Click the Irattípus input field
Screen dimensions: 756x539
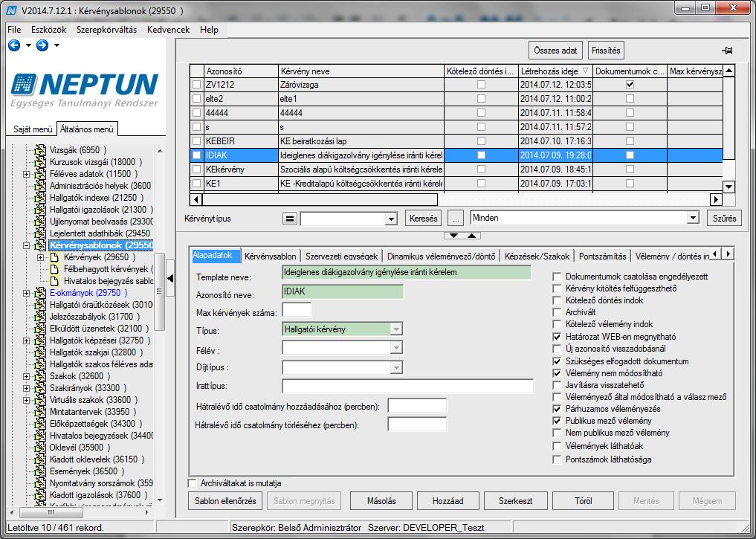(407, 386)
